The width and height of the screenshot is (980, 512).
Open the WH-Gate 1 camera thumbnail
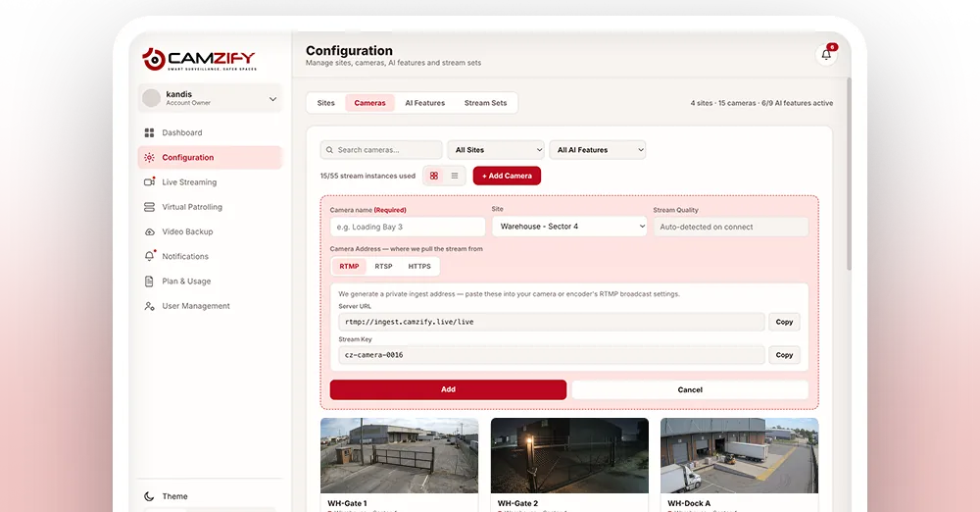tap(400, 456)
